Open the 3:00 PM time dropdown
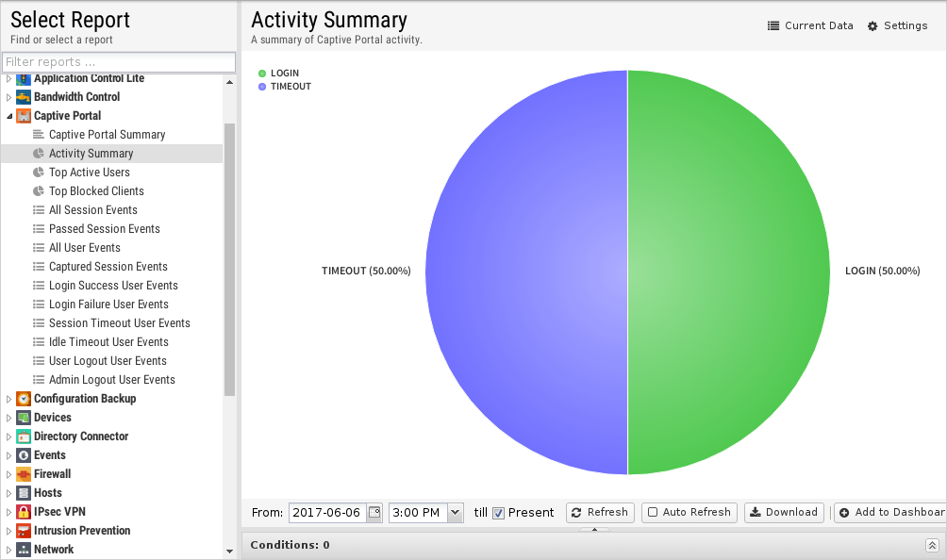The width and height of the screenshot is (947, 560). pos(456,512)
